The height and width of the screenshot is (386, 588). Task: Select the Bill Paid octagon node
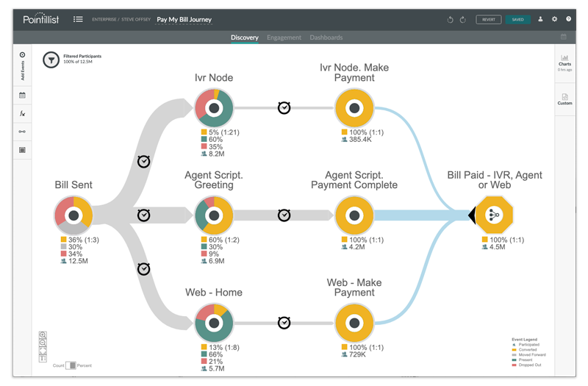(494, 215)
